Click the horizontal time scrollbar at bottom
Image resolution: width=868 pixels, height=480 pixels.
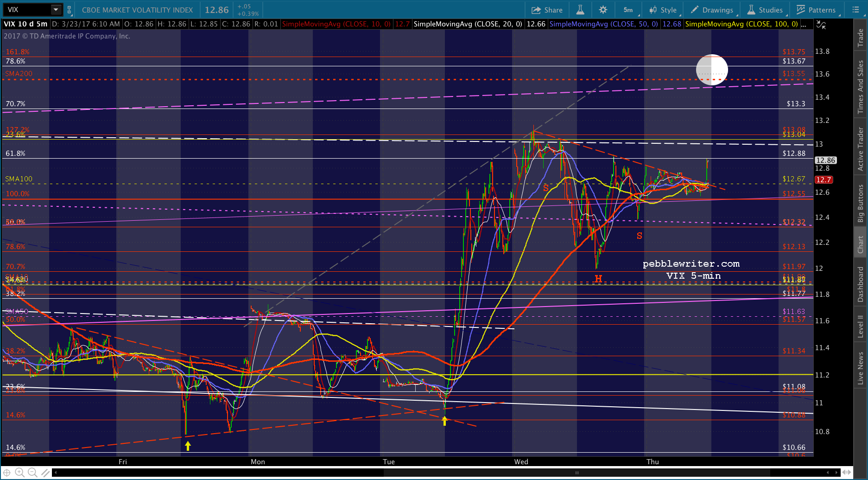pos(577,473)
